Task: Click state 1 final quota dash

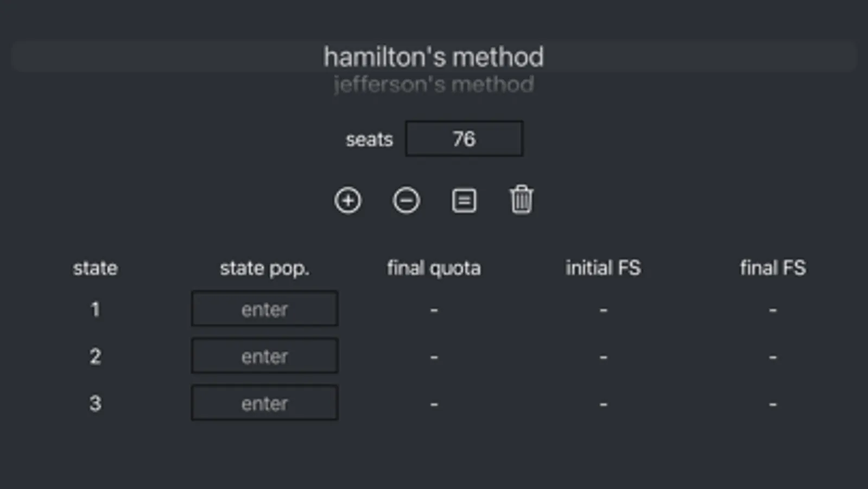Action: [x=434, y=310]
